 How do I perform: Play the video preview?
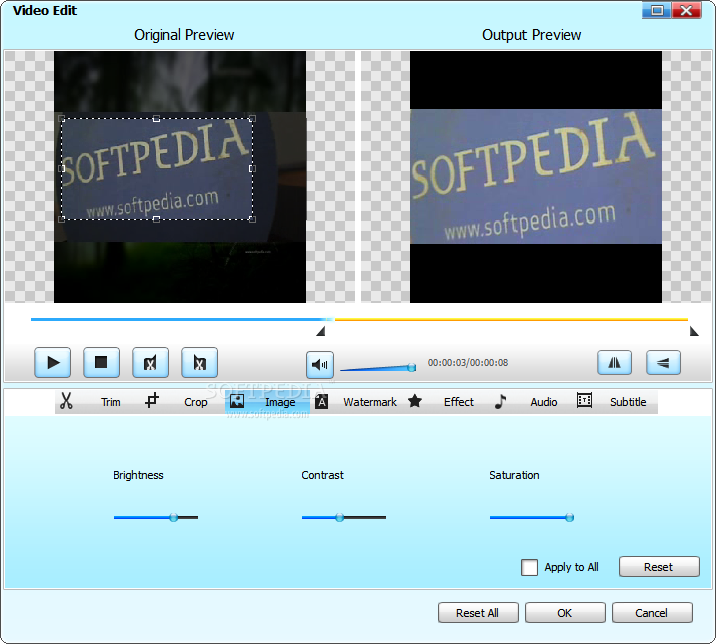pyautogui.click(x=53, y=363)
